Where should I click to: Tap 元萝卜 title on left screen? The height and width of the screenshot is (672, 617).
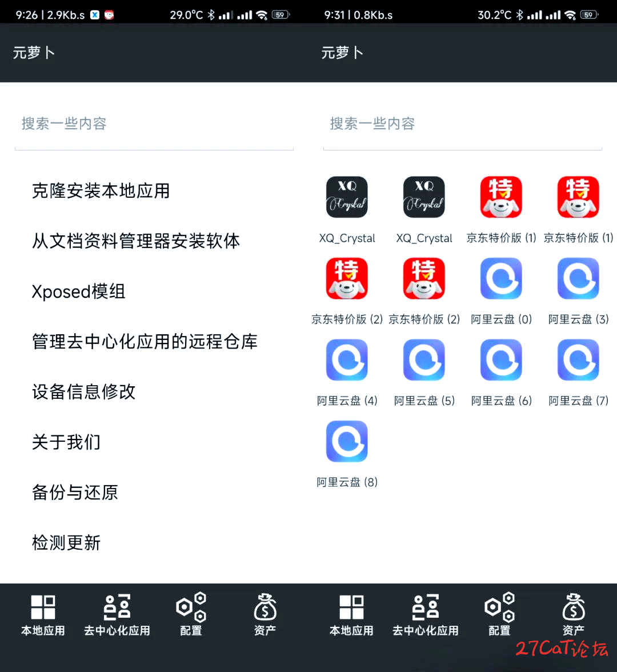coord(34,53)
